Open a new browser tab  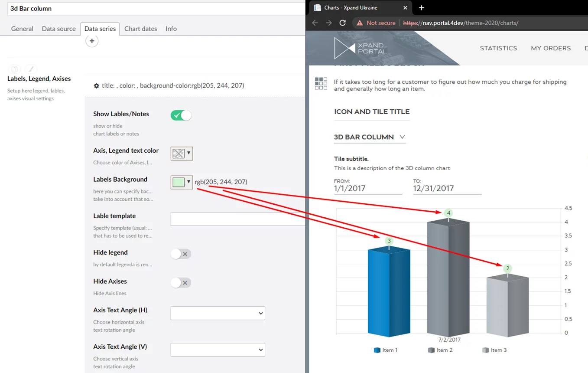click(x=422, y=8)
